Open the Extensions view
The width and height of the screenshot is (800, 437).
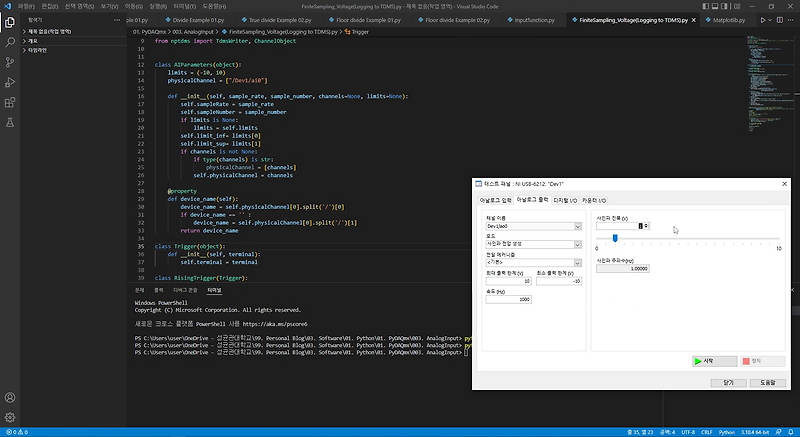10,101
